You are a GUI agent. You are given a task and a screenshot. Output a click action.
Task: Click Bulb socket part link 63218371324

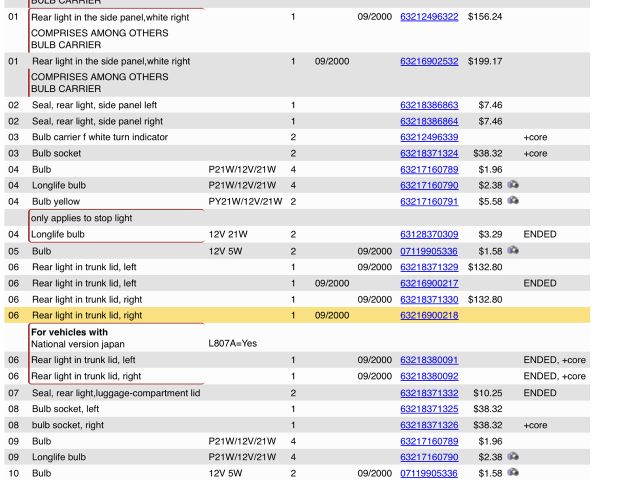click(x=429, y=153)
